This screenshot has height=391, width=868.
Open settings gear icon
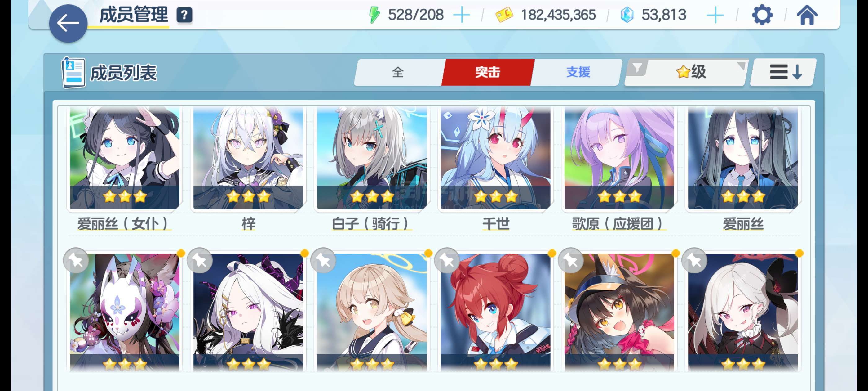pyautogui.click(x=762, y=15)
